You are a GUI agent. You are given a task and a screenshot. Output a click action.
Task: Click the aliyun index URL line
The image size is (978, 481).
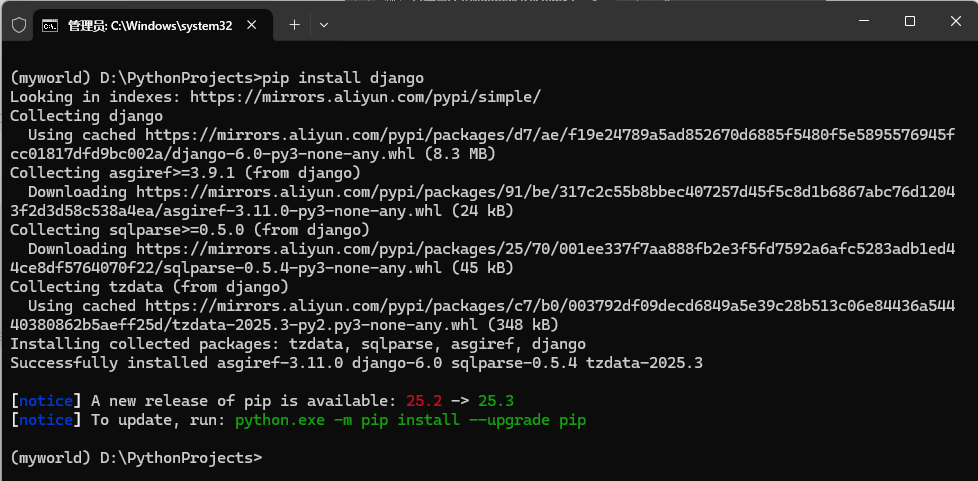click(x=275, y=97)
